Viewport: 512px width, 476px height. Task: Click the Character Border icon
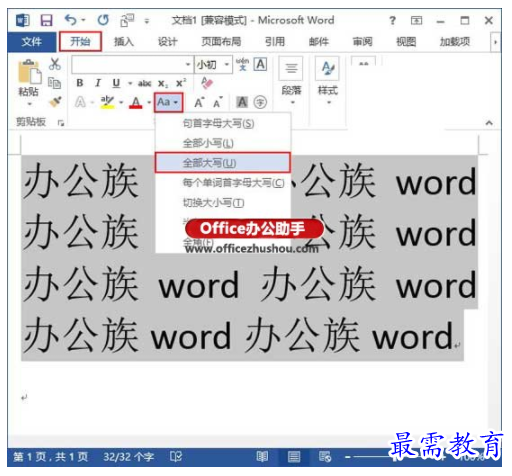[260, 64]
